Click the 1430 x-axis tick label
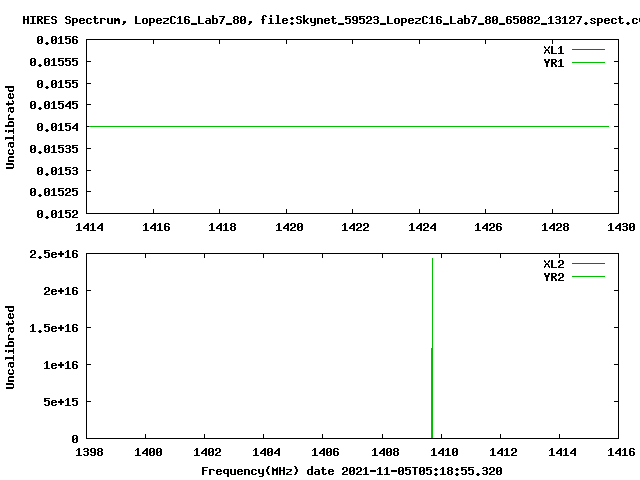The image size is (640, 480). (621, 227)
